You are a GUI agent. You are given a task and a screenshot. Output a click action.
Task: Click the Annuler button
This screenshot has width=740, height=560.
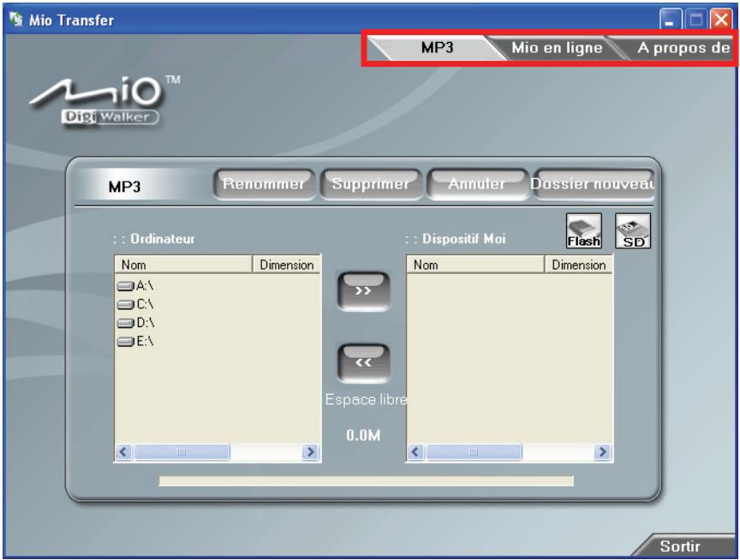(x=477, y=184)
